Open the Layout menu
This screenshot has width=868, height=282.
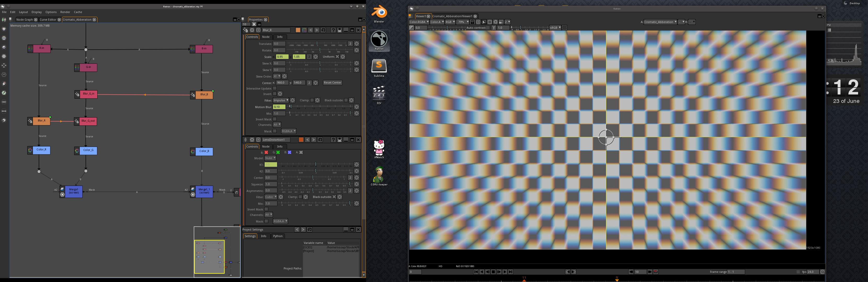pyautogui.click(x=23, y=12)
